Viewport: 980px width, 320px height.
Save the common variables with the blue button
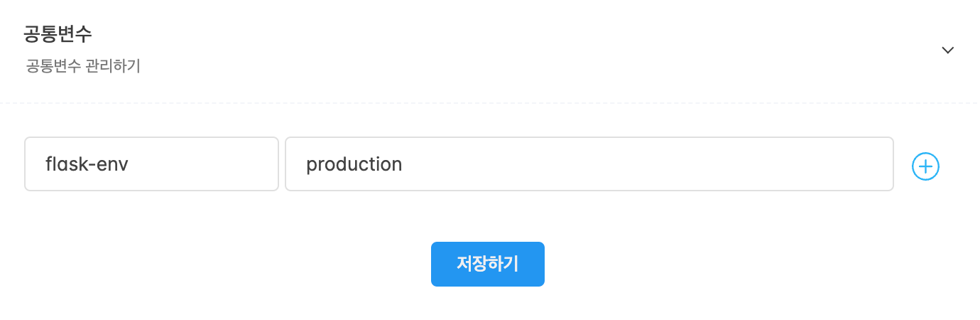point(487,264)
